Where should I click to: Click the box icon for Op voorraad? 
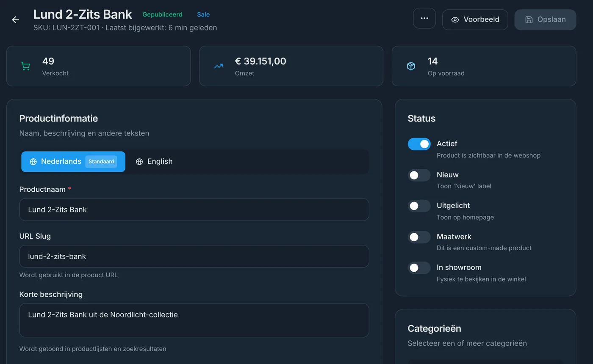pos(411,66)
